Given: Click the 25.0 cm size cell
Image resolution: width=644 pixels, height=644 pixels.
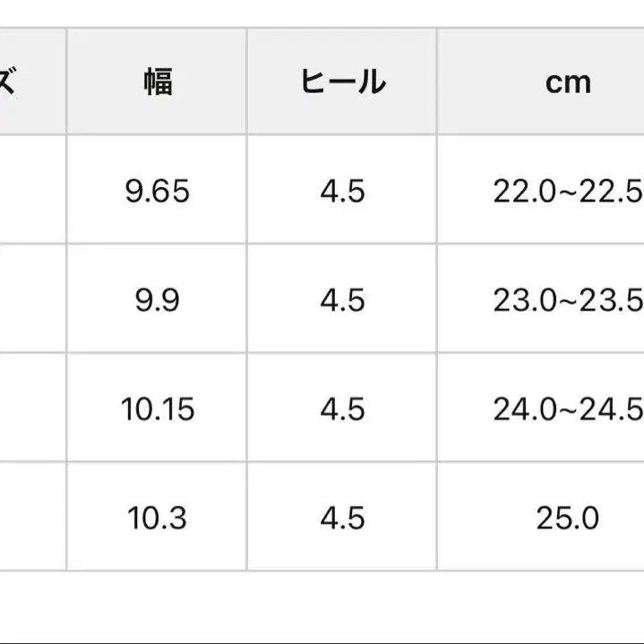Looking at the screenshot, I should coord(568,518).
